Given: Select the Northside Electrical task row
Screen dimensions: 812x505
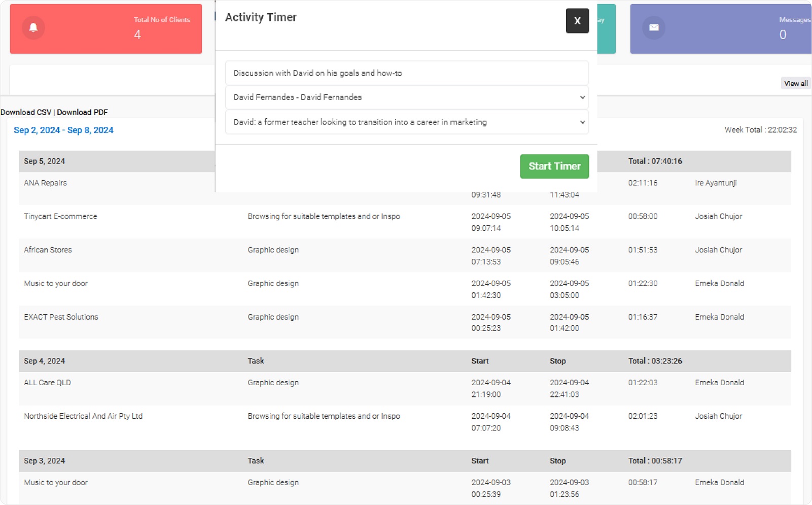Looking at the screenshot, I should coord(83,416).
